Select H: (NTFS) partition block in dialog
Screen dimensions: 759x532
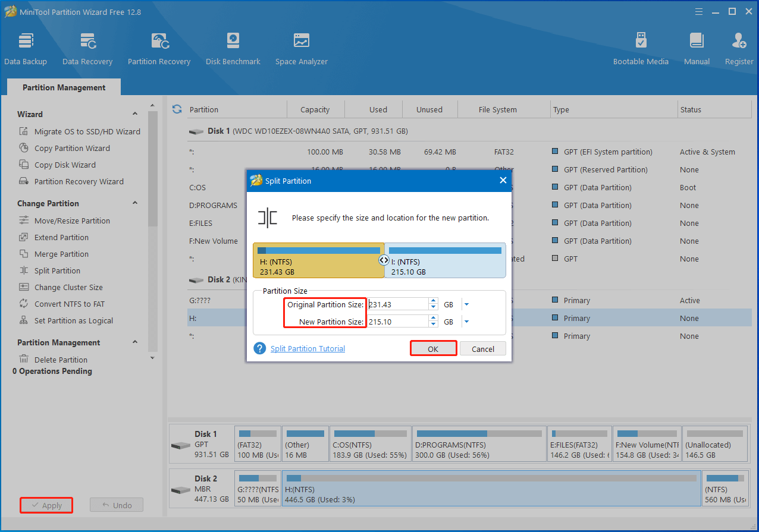(319, 260)
